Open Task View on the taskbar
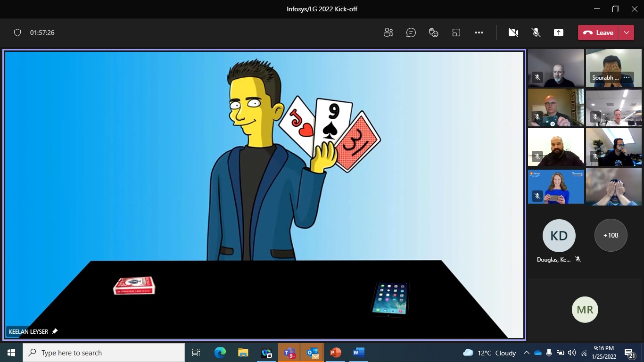 click(196, 353)
